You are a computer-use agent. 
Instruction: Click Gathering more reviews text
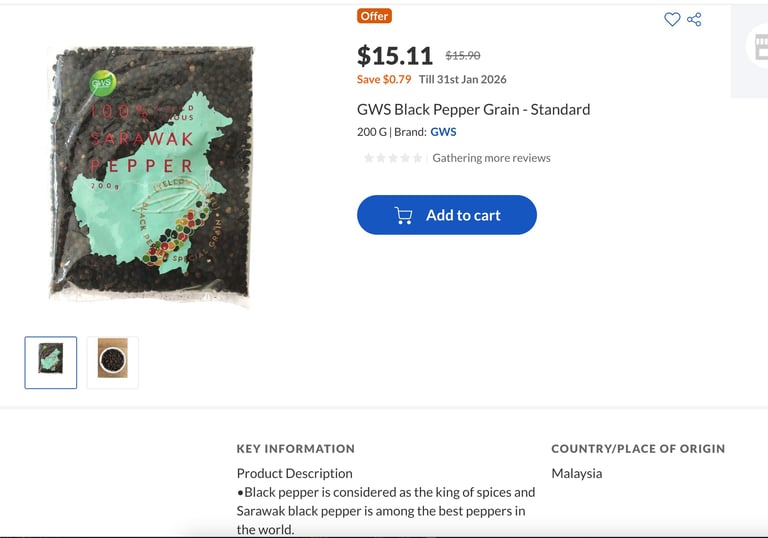pyautogui.click(x=491, y=158)
